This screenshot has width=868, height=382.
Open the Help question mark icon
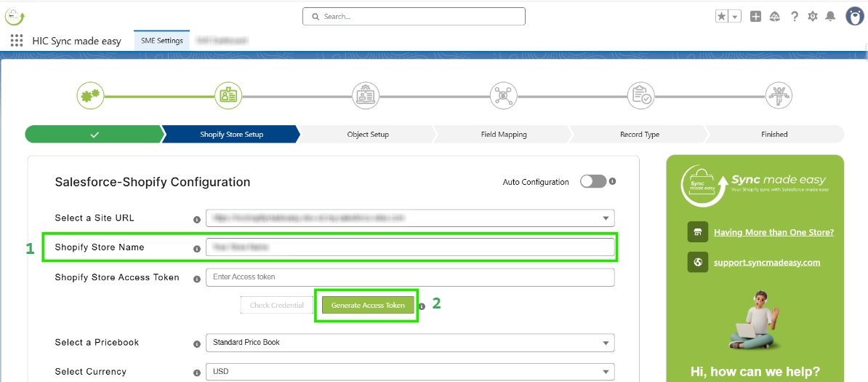(x=795, y=17)
